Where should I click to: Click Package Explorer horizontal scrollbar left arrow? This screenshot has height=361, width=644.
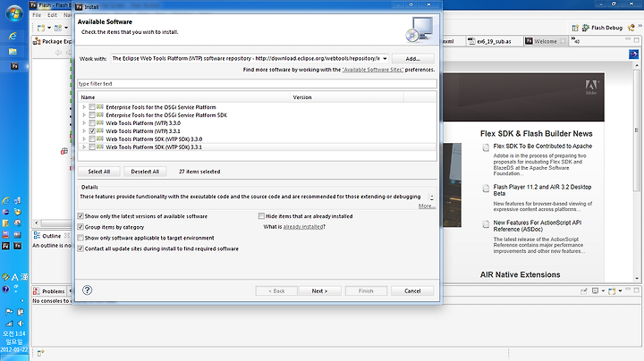click(37, 222)
